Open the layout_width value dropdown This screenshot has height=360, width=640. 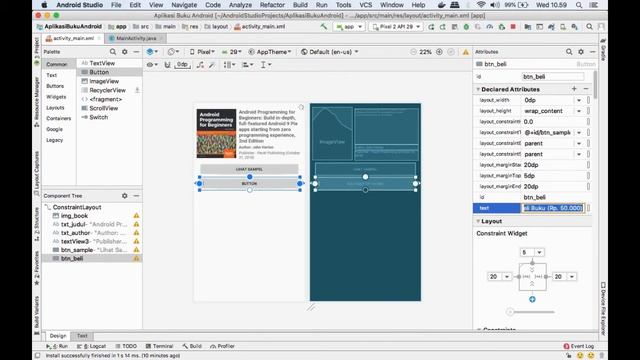pos(579,100)
